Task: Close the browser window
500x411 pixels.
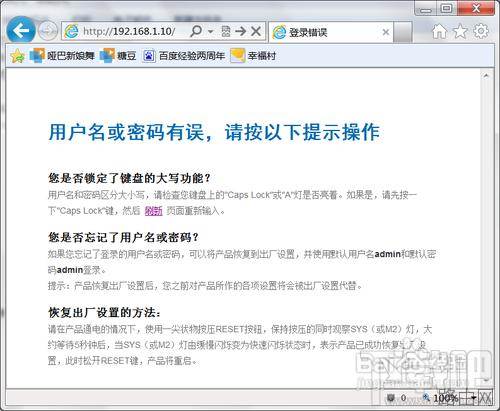Action: coord(476,8)
